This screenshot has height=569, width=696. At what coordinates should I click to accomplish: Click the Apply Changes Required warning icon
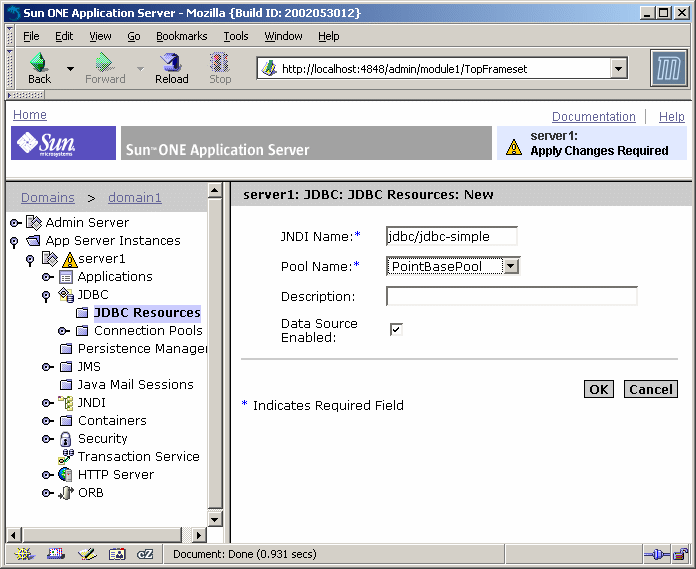(x=514, y=148)
